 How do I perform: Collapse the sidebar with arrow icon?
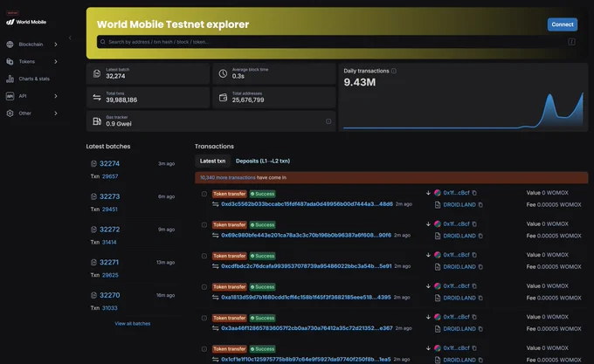(70, 38)
